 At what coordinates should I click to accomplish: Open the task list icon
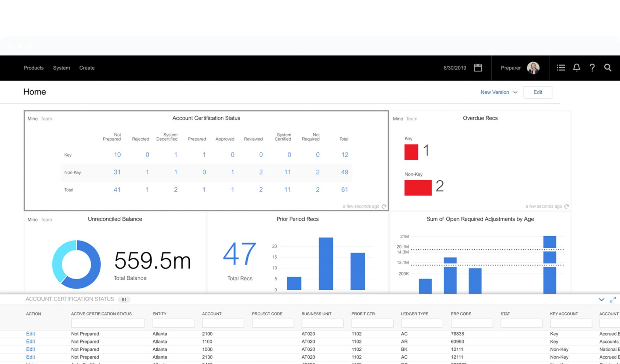pyautogui.click(x=561, y=68)
